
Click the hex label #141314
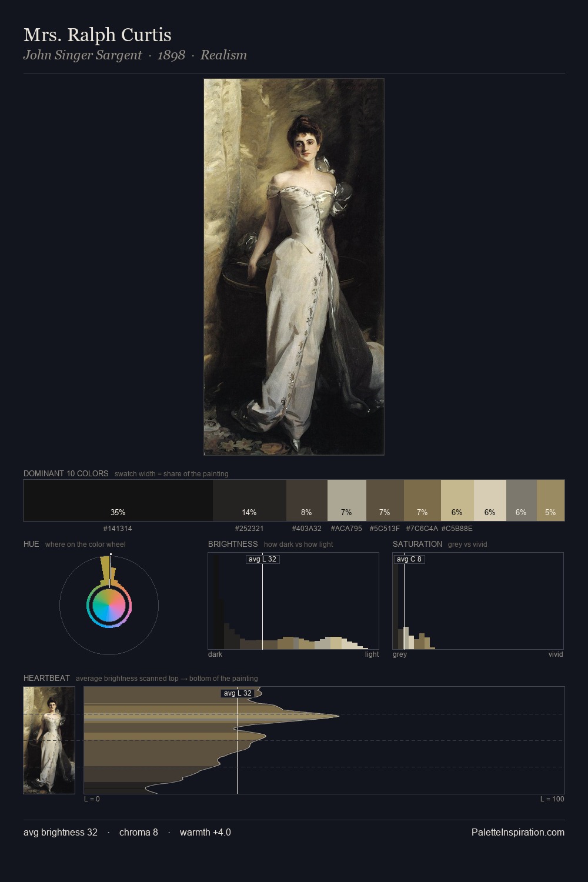(118, 529)
